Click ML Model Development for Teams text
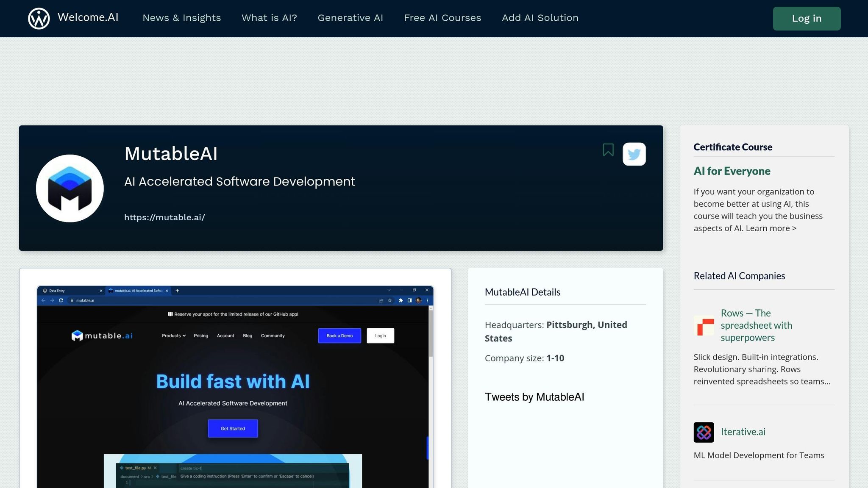 [x=759, y=455]
